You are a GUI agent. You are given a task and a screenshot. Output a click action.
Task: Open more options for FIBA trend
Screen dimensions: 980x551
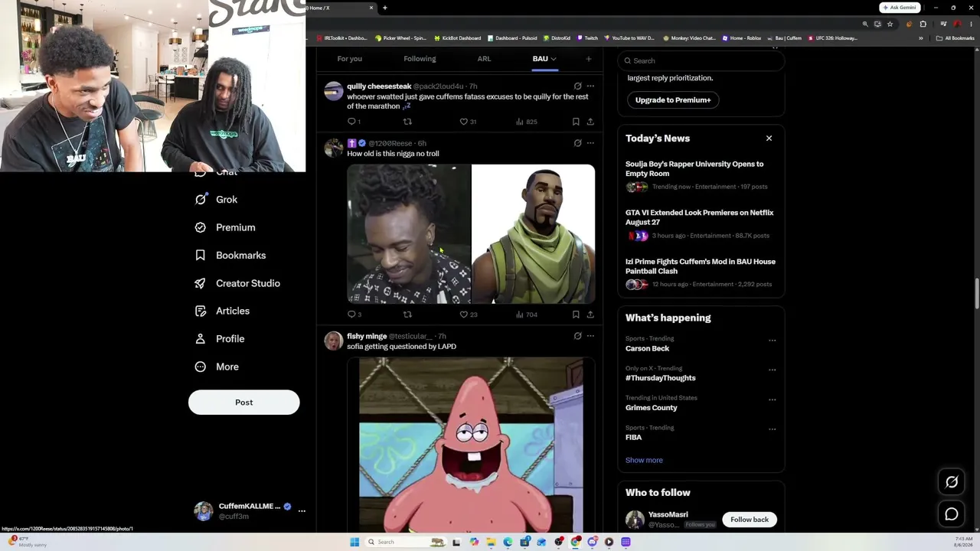tap(772, 429)
